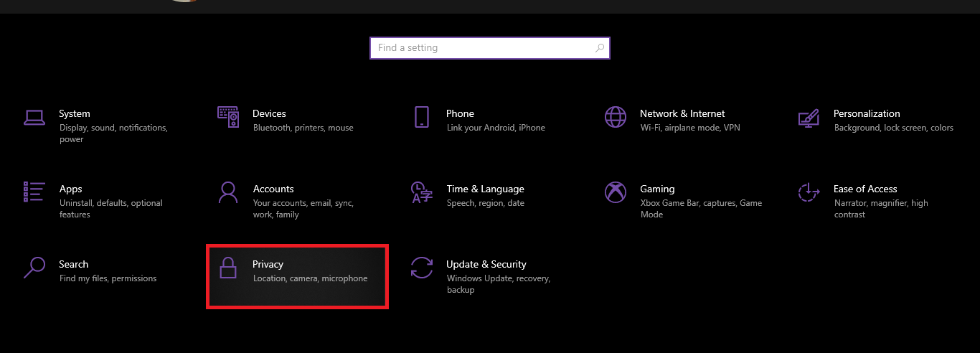This screenshot has width=980, height=353.
Task: Click 'Uninstall, defaults, optional features' description
Action: pyautogui.click(x=111, y=209)
